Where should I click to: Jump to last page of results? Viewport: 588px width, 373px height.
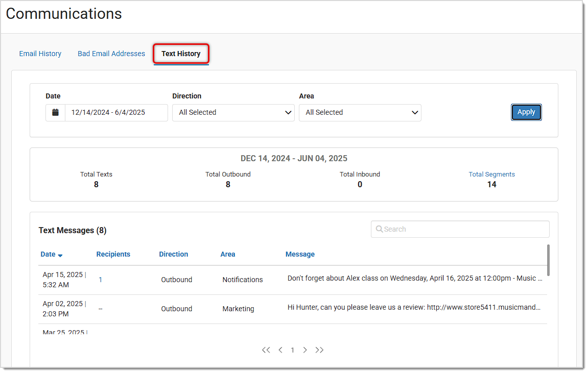coord(319,350)
